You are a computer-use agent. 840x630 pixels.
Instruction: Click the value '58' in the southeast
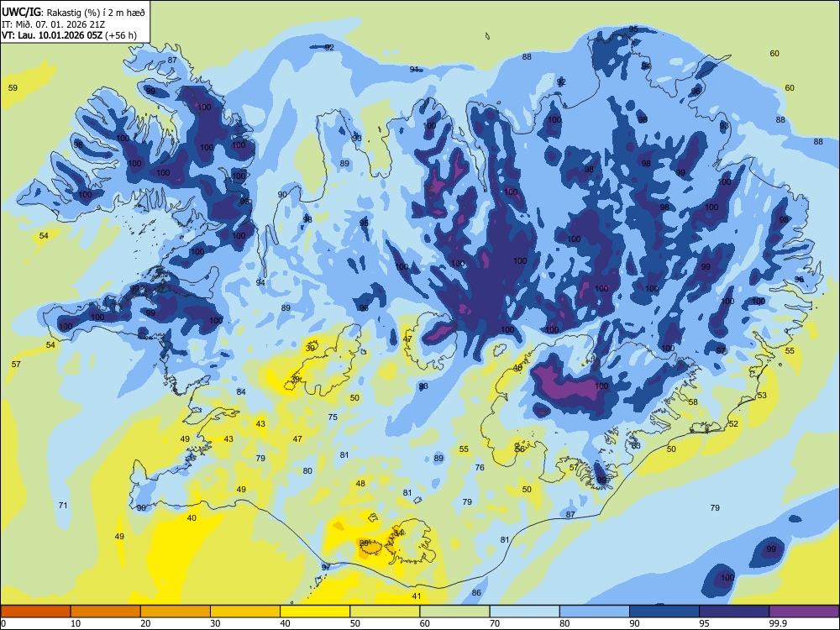[693, 402]
